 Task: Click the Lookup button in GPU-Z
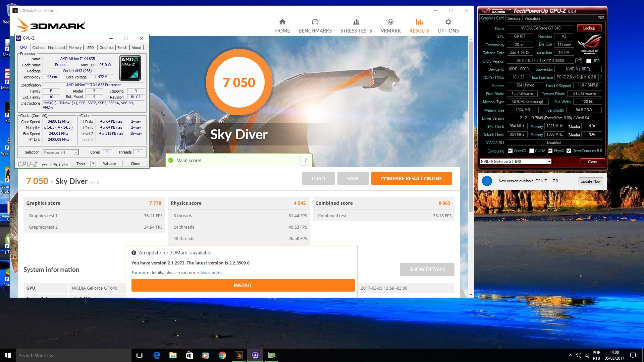(589, 28)
